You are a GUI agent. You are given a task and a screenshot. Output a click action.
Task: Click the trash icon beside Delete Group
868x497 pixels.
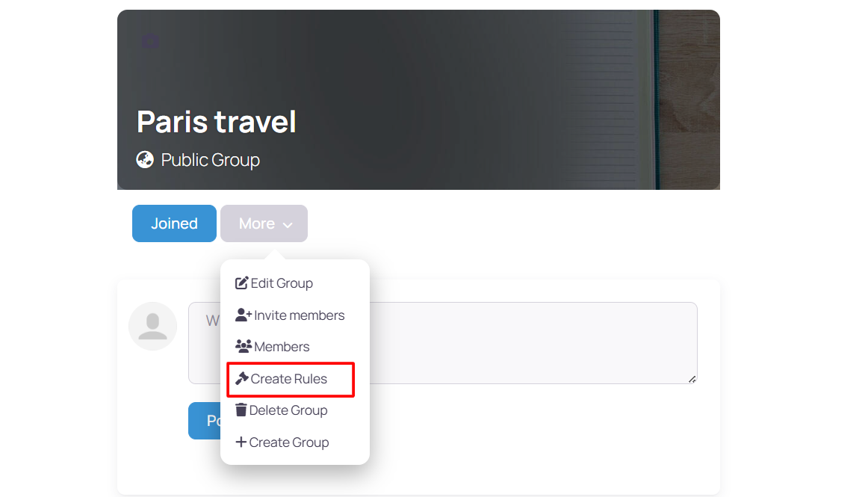[241, 410]
